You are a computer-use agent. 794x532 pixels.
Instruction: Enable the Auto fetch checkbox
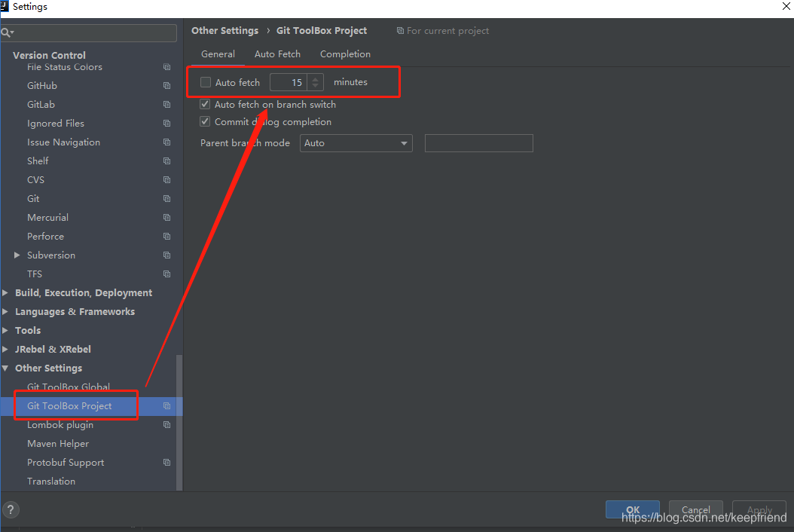coord(206,82)
